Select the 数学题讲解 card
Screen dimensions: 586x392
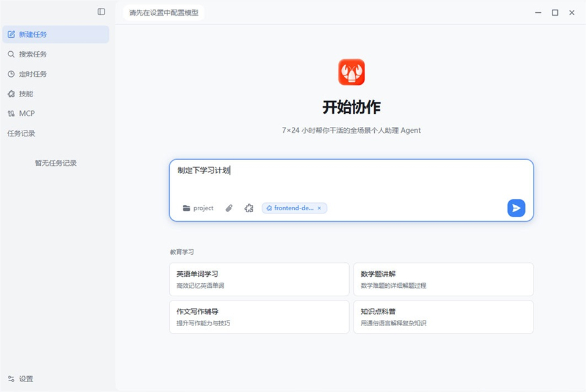point(443,279)
